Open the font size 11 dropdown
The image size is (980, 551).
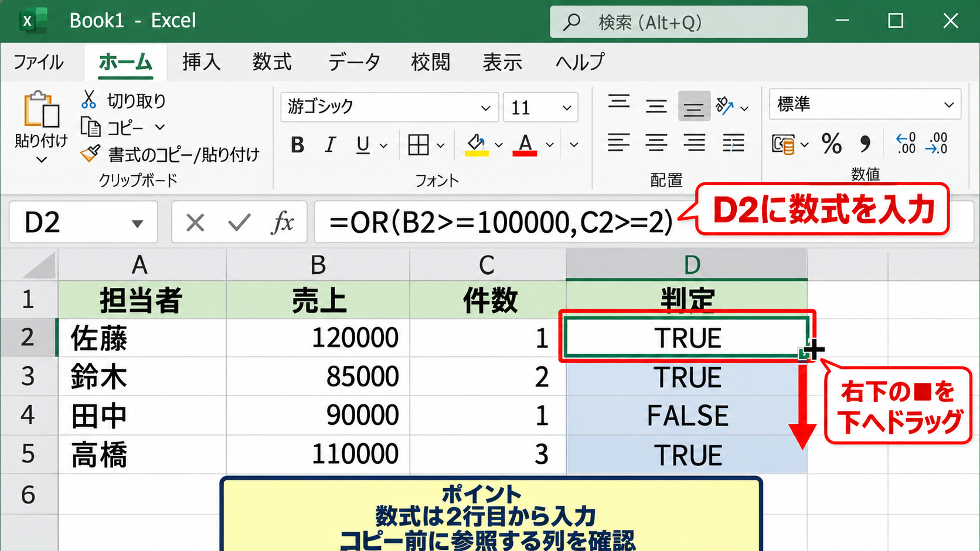[x=566, y=108]
